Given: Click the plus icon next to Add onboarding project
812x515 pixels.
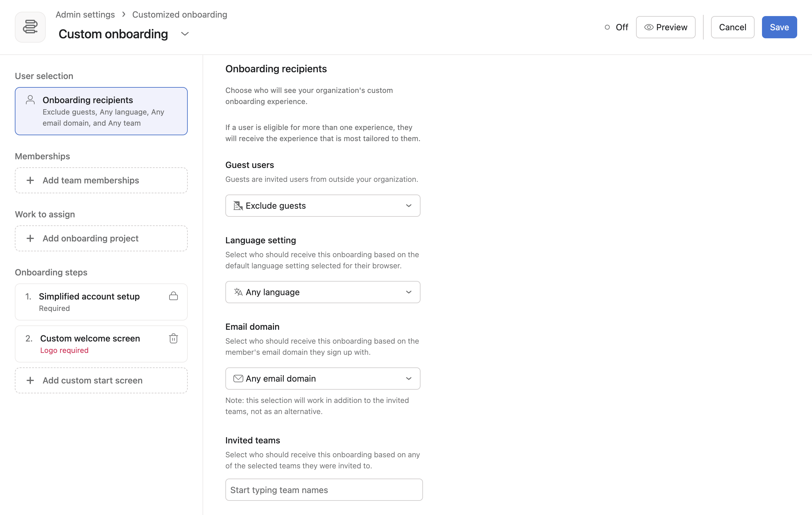Looking at the screenshot, I should click(x=30, y=238).
